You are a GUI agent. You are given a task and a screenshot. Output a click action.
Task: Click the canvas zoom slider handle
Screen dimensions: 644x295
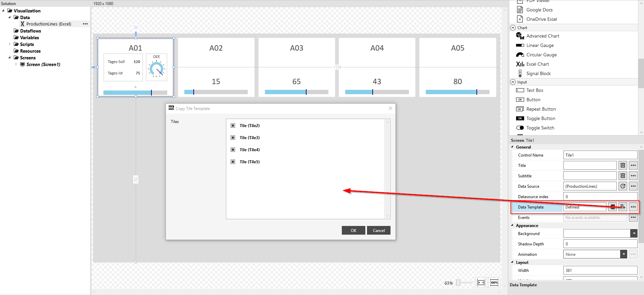click(x=458, y=283)
